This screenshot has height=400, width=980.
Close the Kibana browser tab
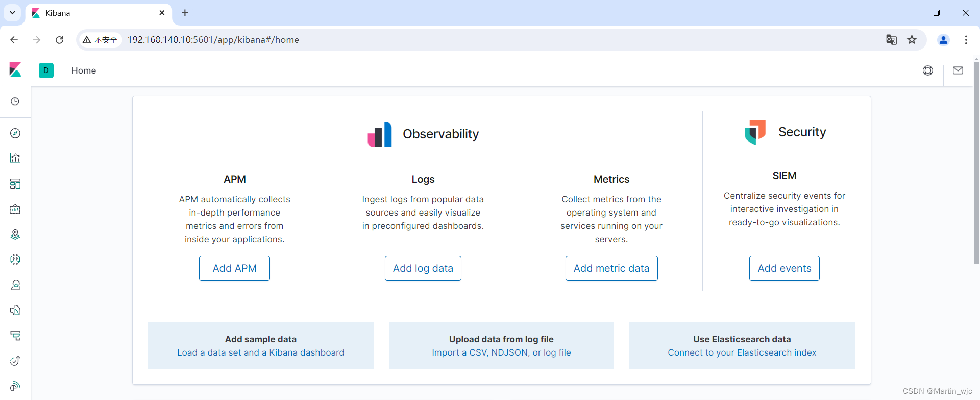tap(162, 13)
